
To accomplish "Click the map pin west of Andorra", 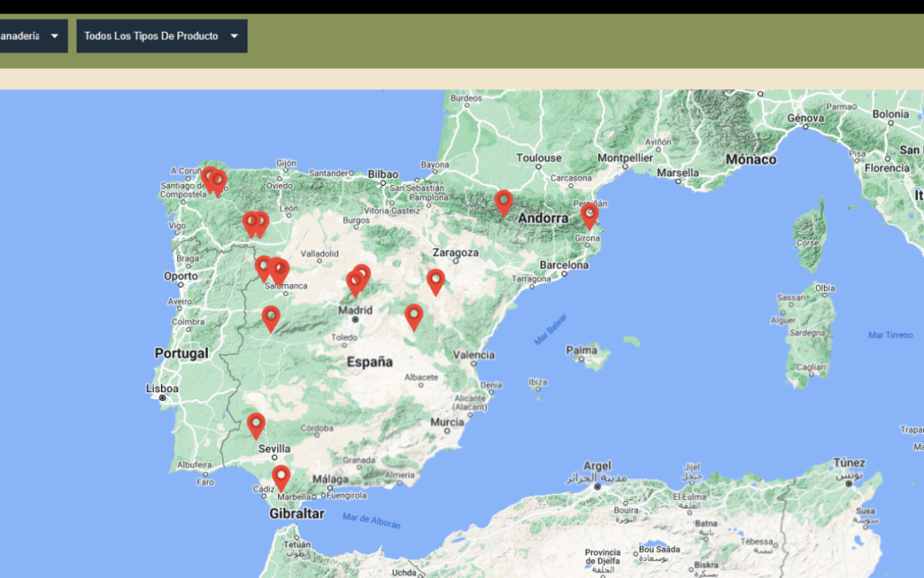I will (x=503, y=203).
